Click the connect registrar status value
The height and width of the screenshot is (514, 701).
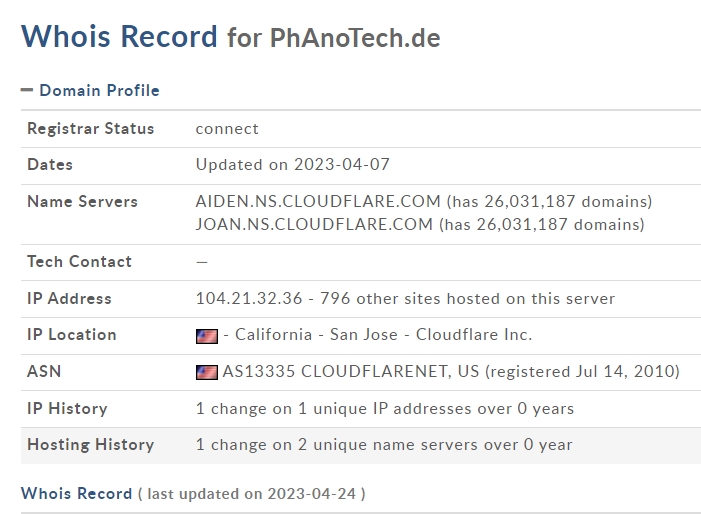click(227, 129)
